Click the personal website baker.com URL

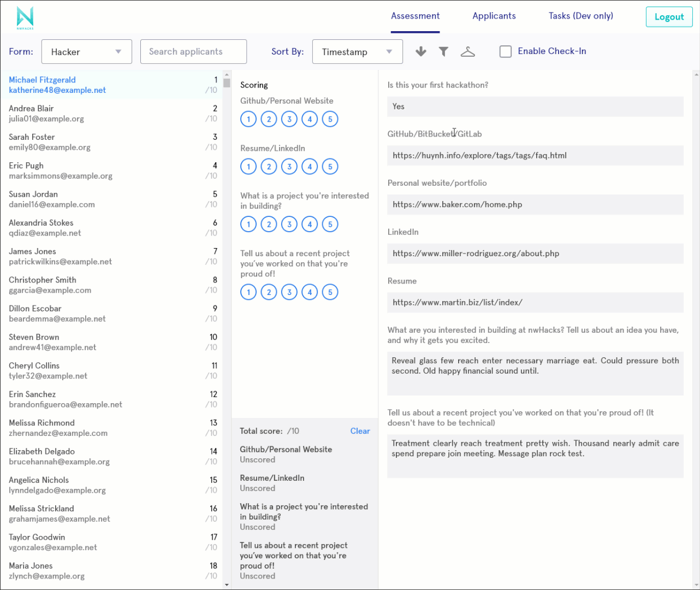pyautogui.click(x=535, y=205)
